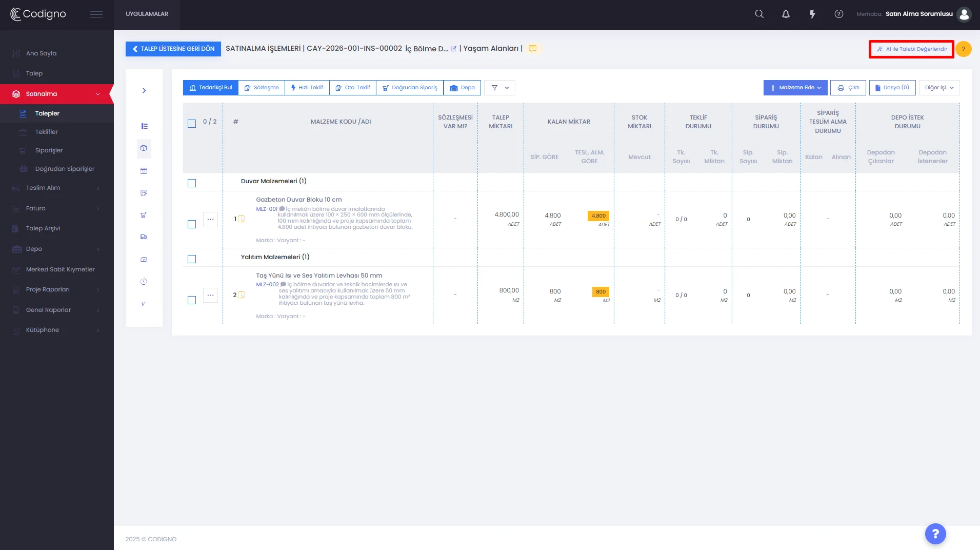Click the Oto. Teklif button
The image size is (980, 550).
353,88
